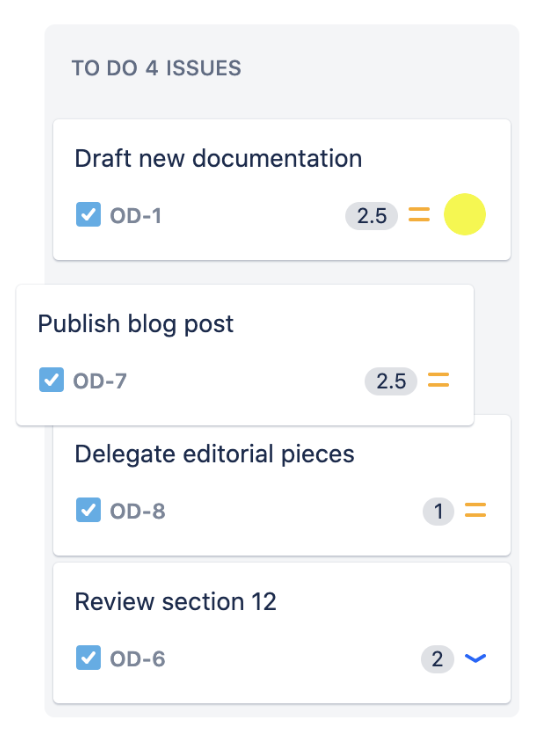Click the 2.5 estimate badge on OD-1
This screenshot has height=742, width=534.
pyautogui.click(x=372, y=216)
